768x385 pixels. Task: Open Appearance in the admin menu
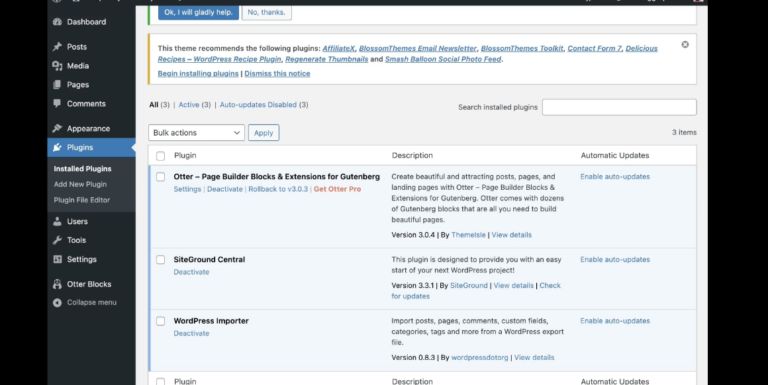click(88, 128)
